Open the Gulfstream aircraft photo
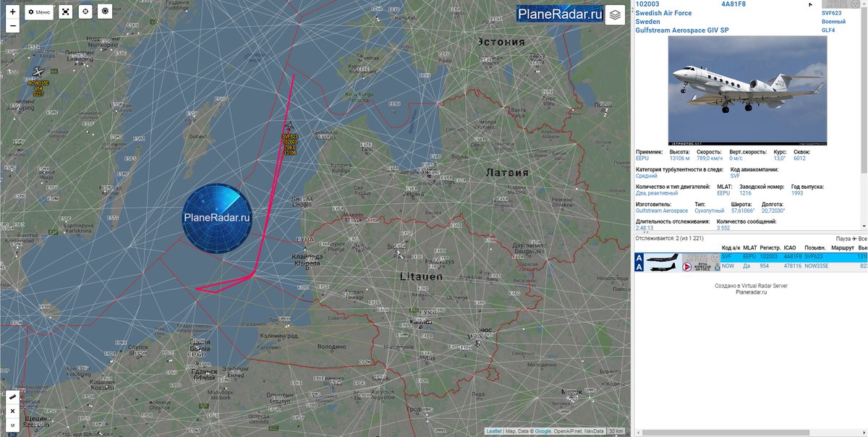 (x=747, y=90)
